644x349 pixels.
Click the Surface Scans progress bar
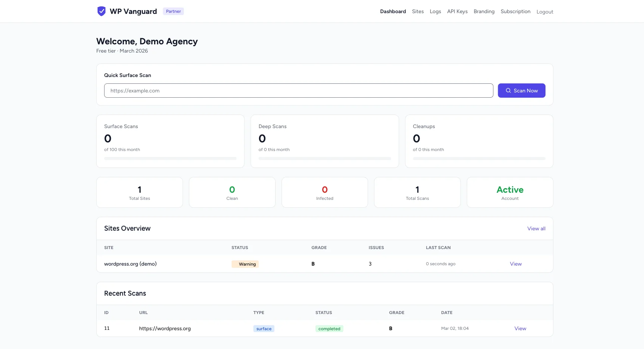pos(170,159)
